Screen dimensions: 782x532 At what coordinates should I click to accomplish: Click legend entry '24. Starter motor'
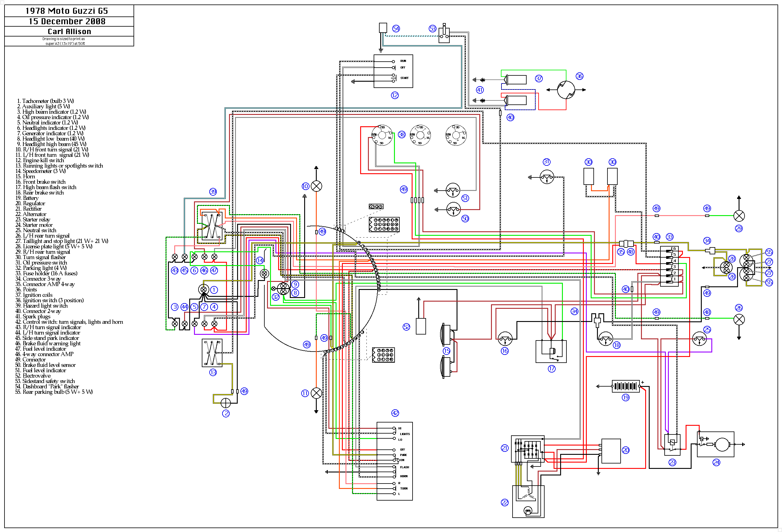point(34,225)
